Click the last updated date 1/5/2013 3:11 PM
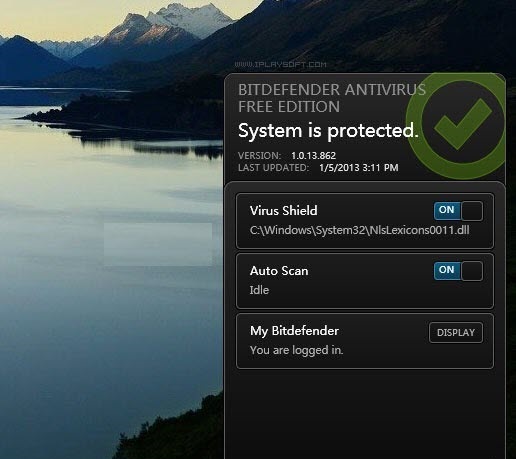 tap(359, 168)
